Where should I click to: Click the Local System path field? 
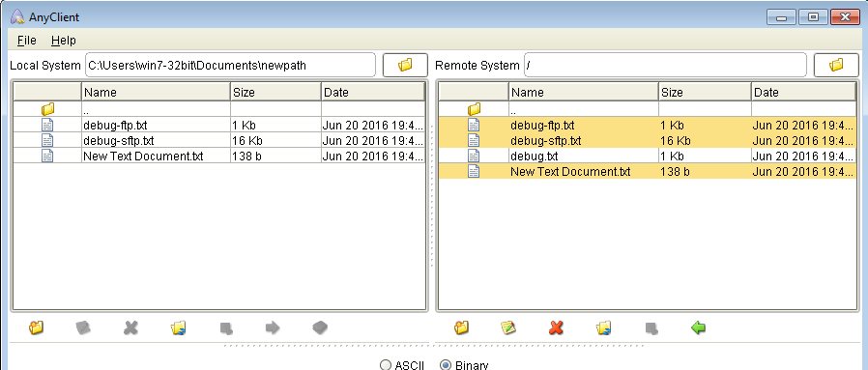click(230, 66)
